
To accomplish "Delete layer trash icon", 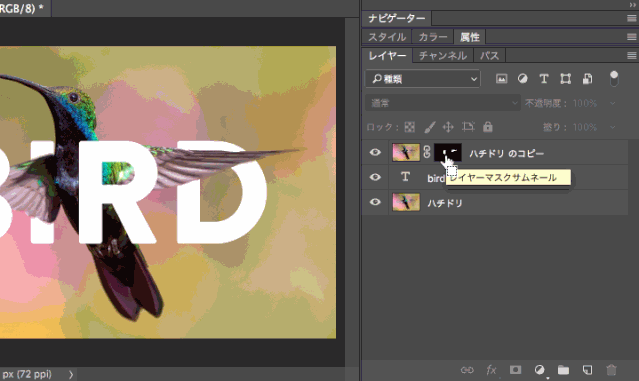I will [611, 370].
